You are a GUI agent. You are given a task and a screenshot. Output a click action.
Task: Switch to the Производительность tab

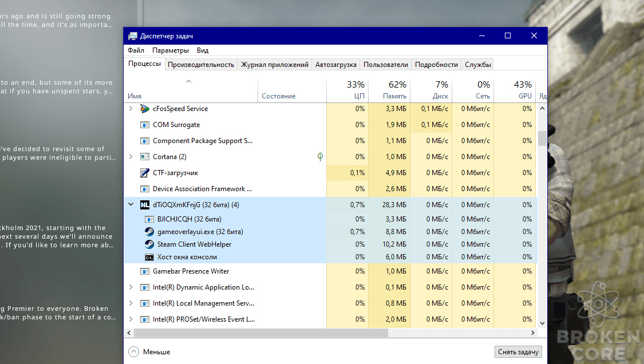pos(201,65)
